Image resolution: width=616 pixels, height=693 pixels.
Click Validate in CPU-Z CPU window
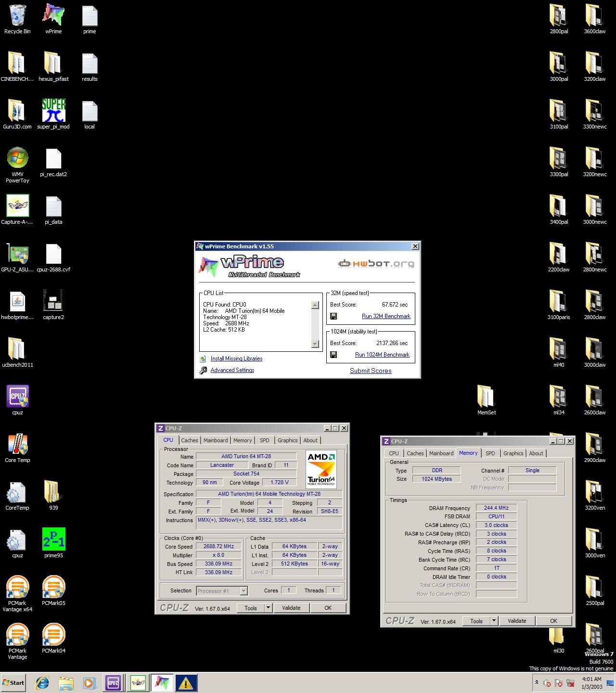point(291,608)
